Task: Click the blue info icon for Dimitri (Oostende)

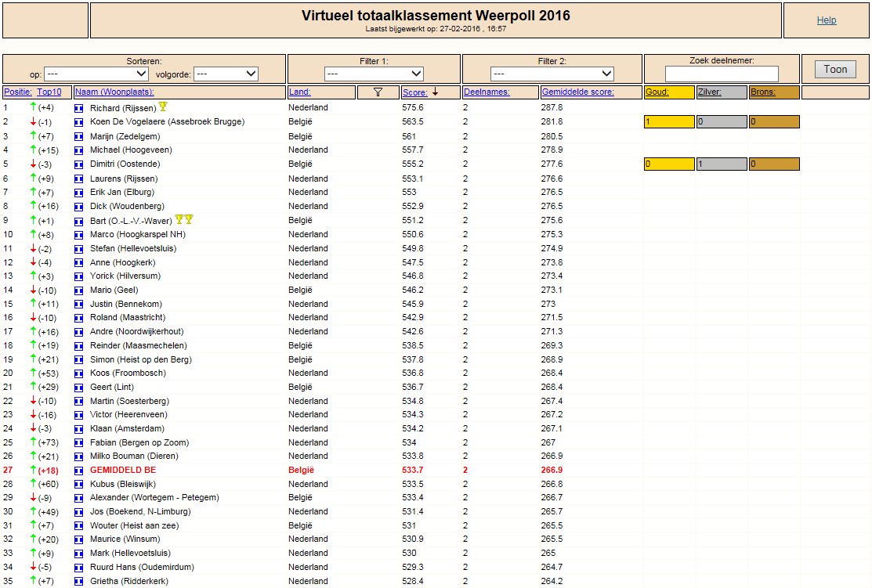Action: (x=78, y=164)
